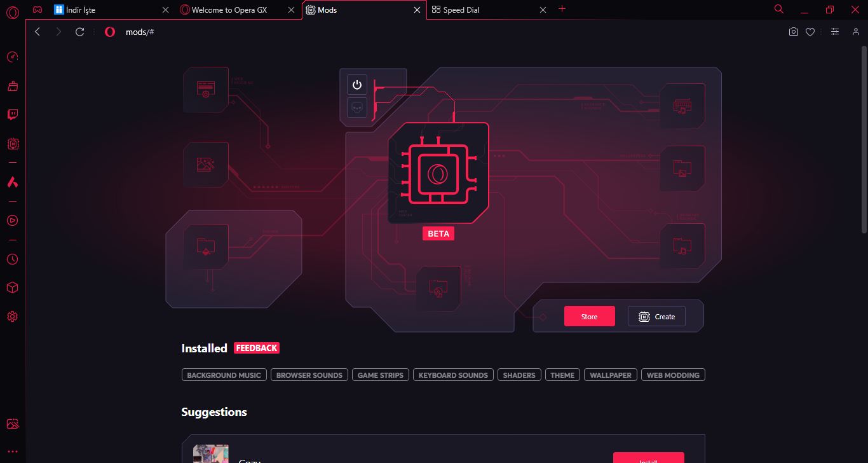Open Aria AI icon in sidebar
The image size is (868, 463).
(x=12, y=182)
